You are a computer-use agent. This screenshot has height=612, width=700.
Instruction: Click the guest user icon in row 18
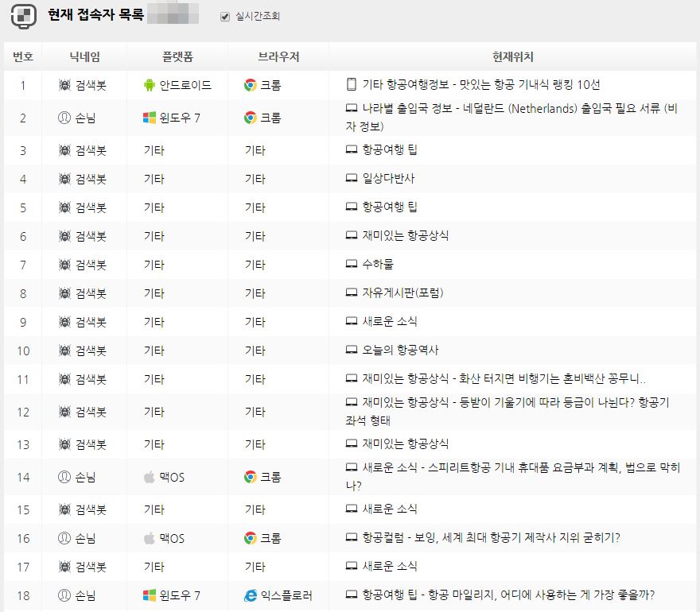(x=64, y=595)
